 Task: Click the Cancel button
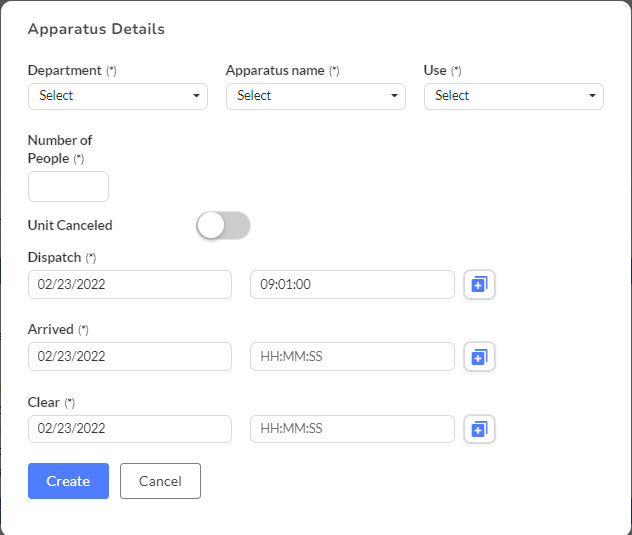pos(160,481)
